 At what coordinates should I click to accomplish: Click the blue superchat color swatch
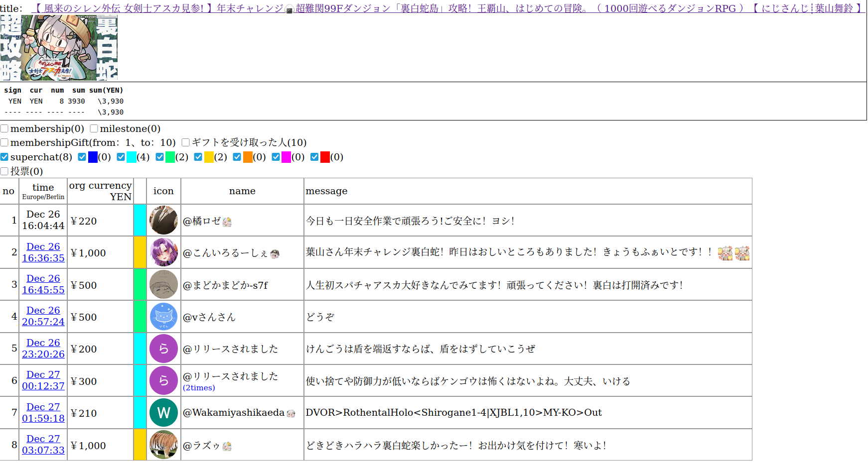click(x=93, y=157)
